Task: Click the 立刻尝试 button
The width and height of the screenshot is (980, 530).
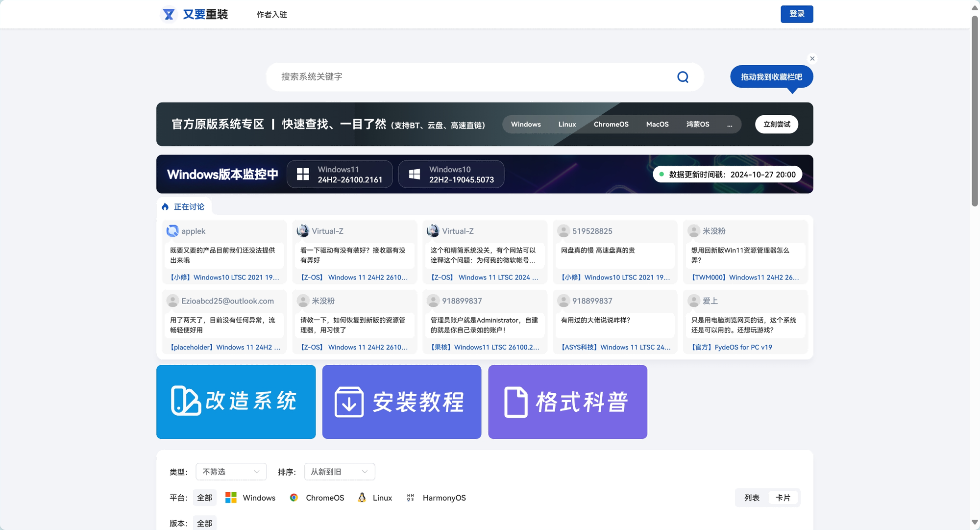Action: [776, 125]
